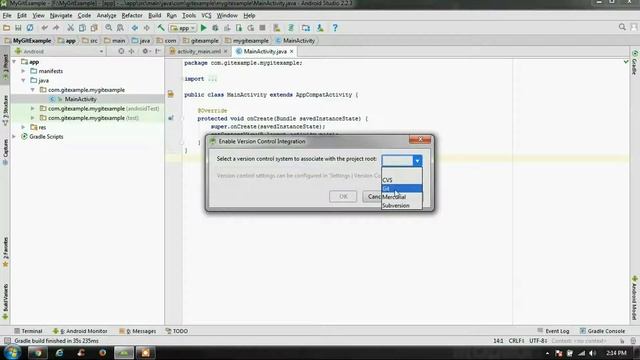Click the Redo arrow icon
640x360 pixels.
[56, 28]
